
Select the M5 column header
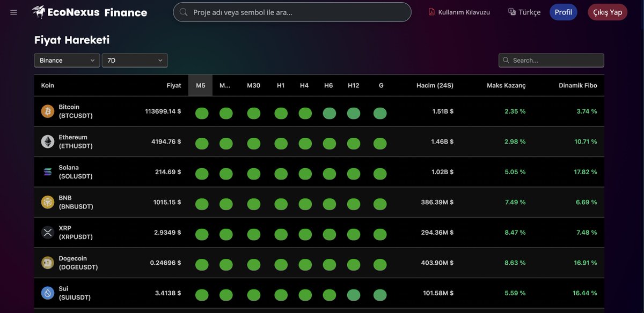(x=200, y=85)
